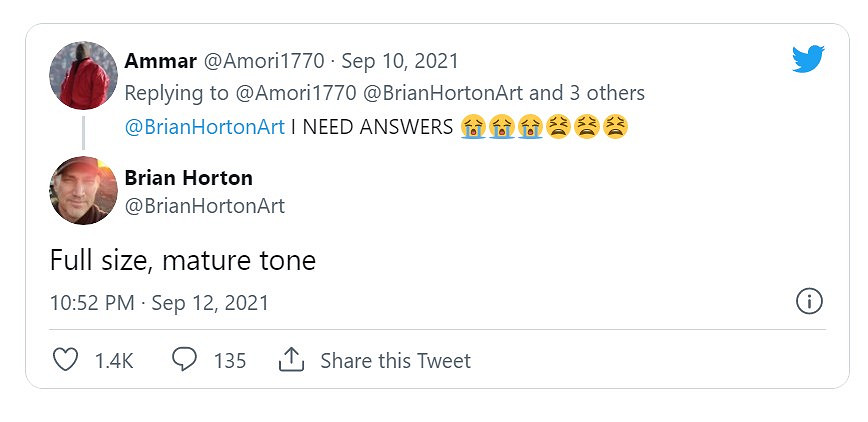
Task: Click the gray @BrianHortonArt handle under Brian Horton
Action: 204,206
